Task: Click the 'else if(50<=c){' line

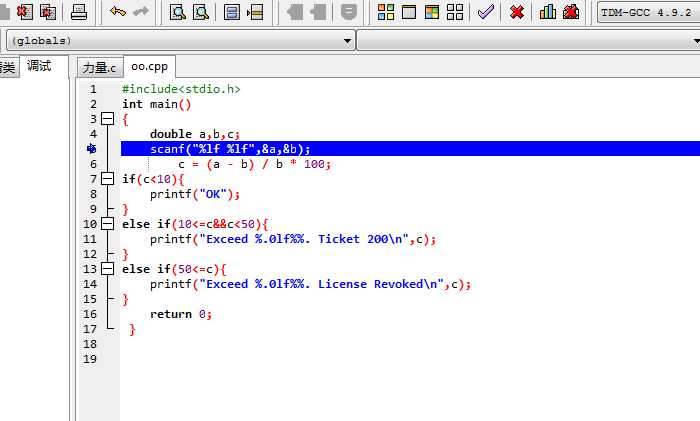Action: click(x=174, y=269)
